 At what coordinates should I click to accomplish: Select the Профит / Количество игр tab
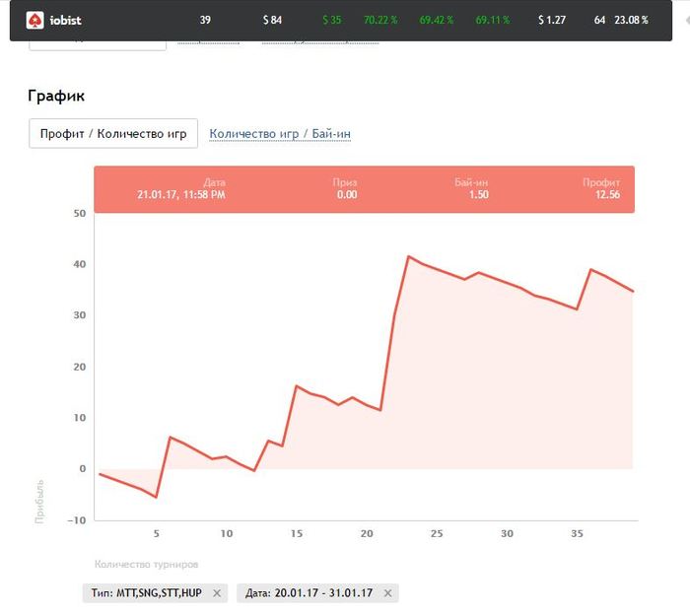[113, 134]
